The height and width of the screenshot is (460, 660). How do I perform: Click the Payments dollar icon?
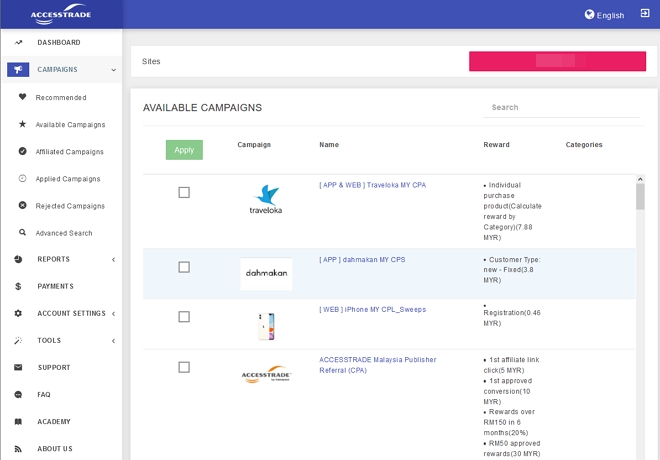(18, 286)
